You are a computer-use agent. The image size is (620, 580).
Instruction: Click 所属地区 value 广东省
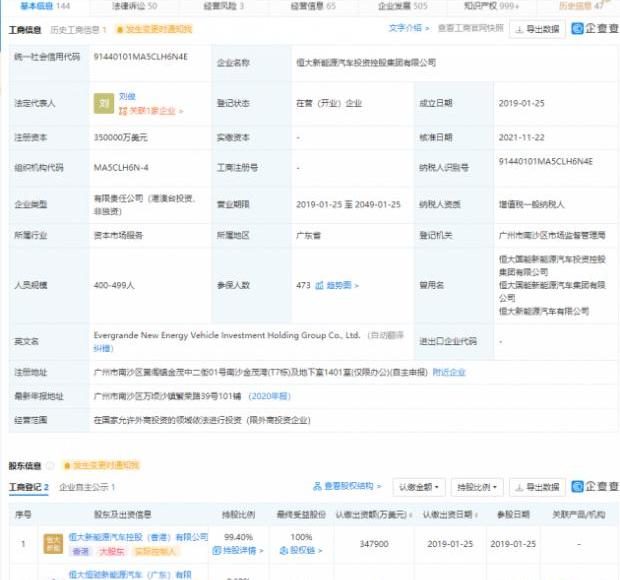pos(308,236)
